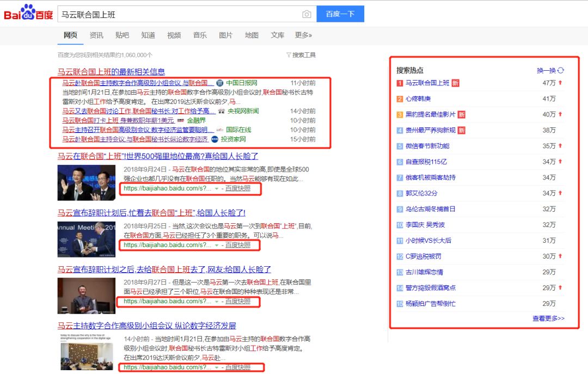Image resolution: width=588 pixels, height=374 pixels.
Task: Open result 马云宣布辞职计划后,忙着去联合国上班
Action: click(x=151, y=213)
